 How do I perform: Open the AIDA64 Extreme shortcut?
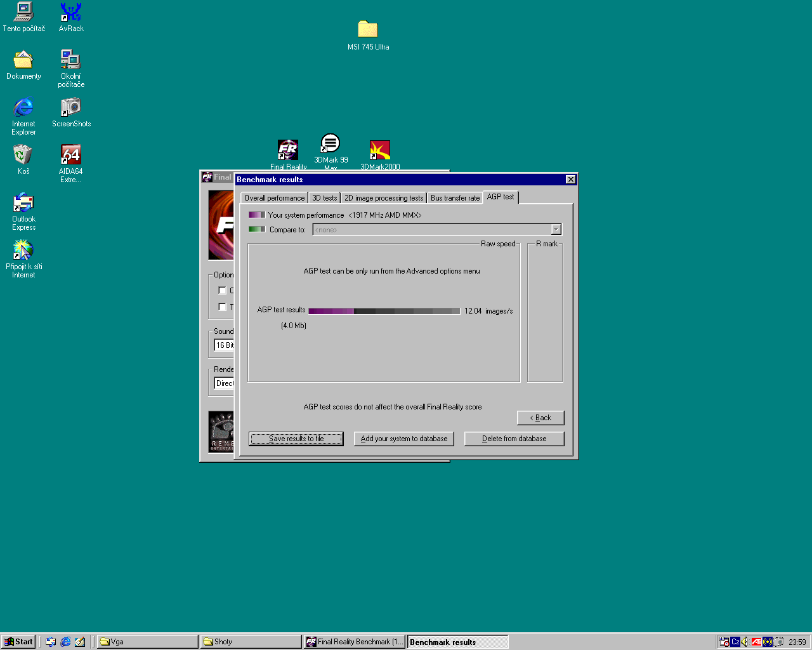[x=70, y=156]
